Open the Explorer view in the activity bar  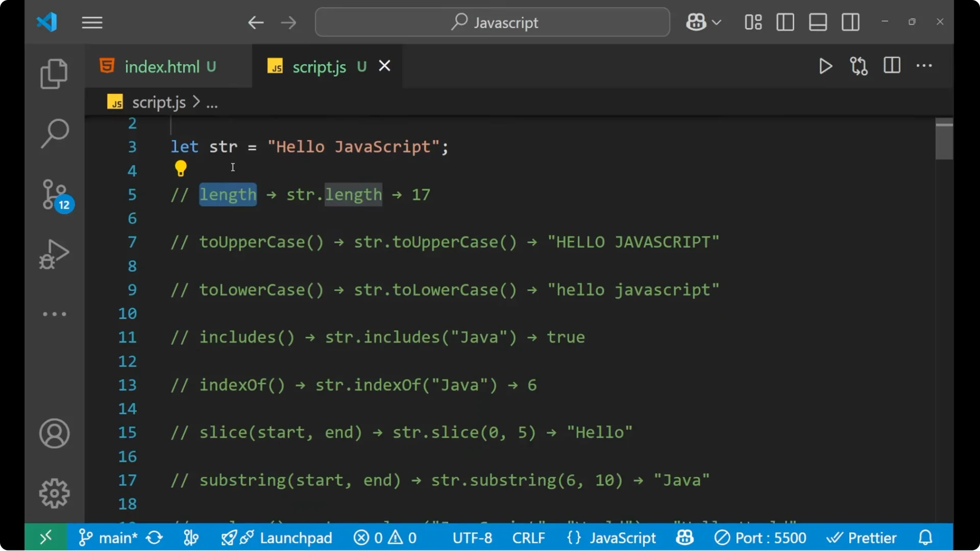pyautogui.click(x=54, y=73)
